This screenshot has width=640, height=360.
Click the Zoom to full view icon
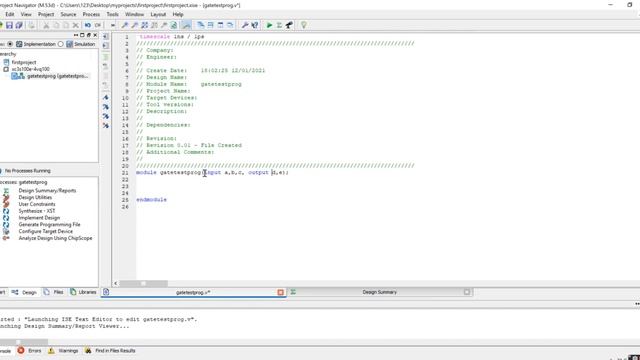pos(144,25)
